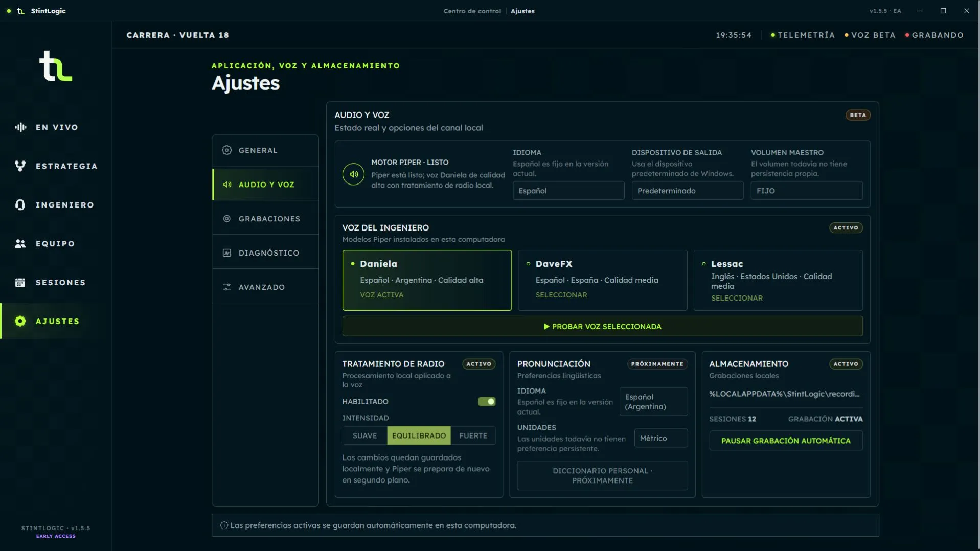Viewport: 980px width, 551px height.
Task: Click the Audio y Voz speaker icon
Action: click(x=227, y=185)
